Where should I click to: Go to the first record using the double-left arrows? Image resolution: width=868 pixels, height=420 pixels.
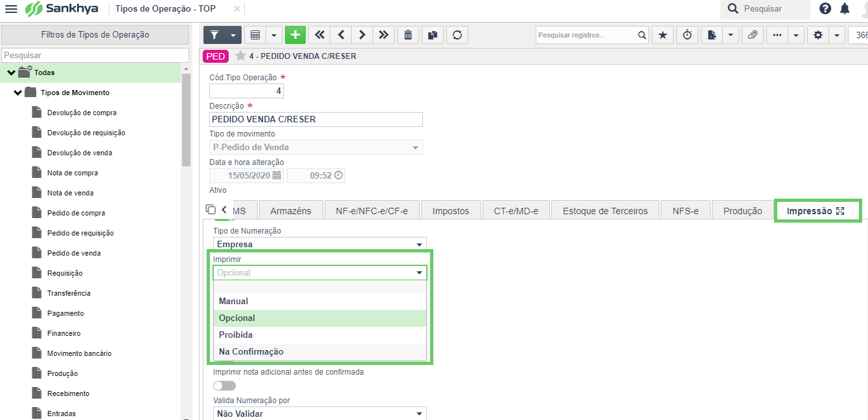[x=319, y=35]
